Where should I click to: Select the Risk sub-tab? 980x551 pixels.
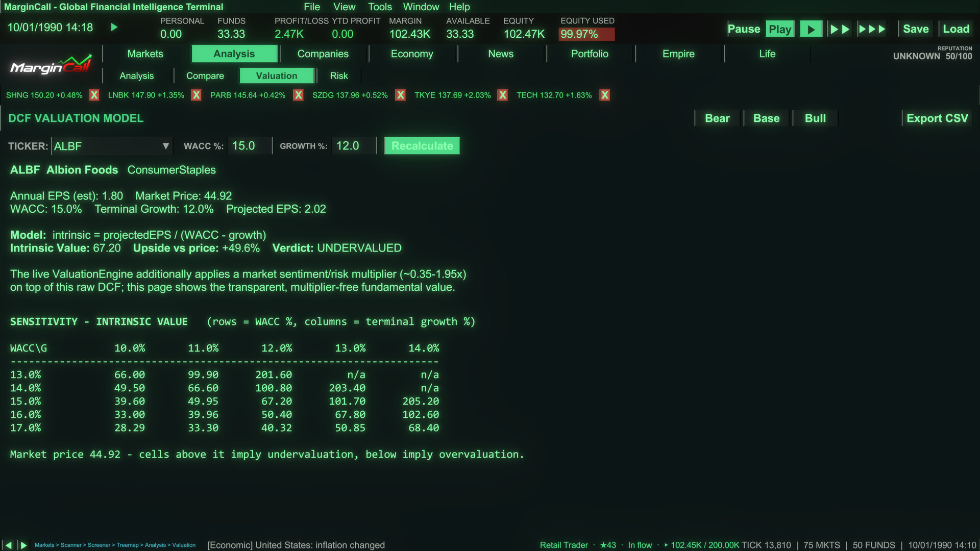[339, 76]
